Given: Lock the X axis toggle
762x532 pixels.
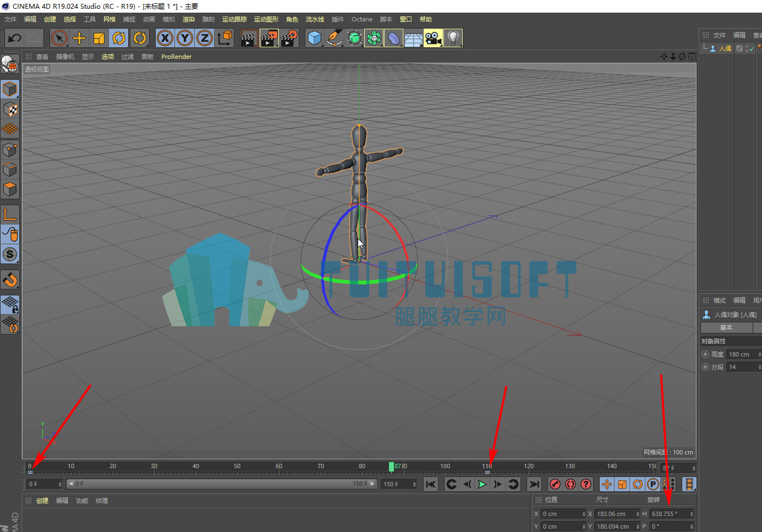Looking at the screenshot, I should pos(165,39).
